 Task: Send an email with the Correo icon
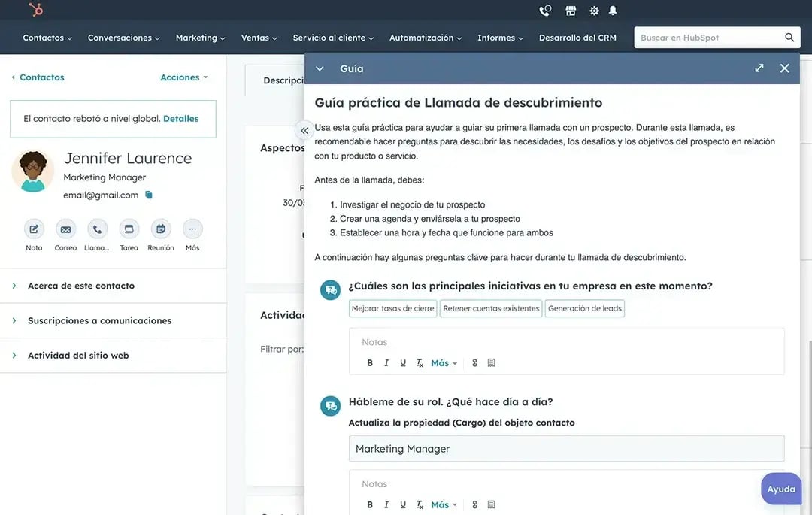(x=65, y=229)
